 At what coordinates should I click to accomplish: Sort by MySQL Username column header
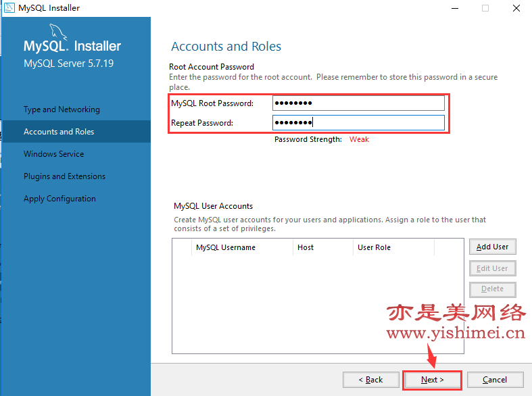click(x=242, y=247)
